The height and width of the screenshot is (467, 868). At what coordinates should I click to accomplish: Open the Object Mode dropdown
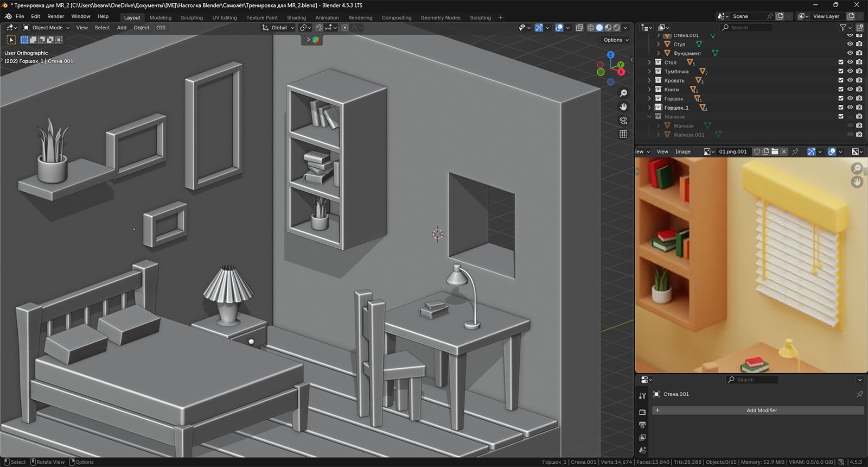point(47,28)
